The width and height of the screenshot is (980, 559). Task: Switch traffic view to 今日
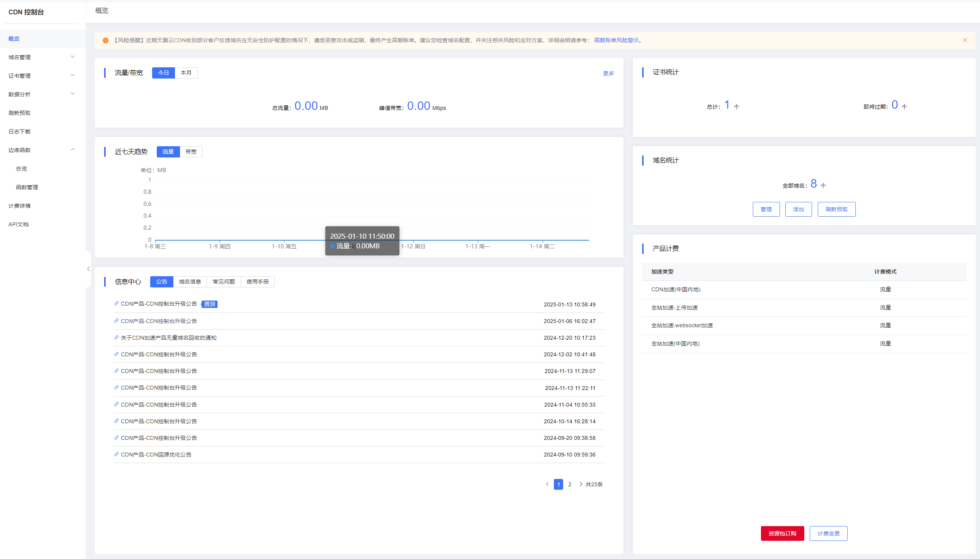coord(163,73)
